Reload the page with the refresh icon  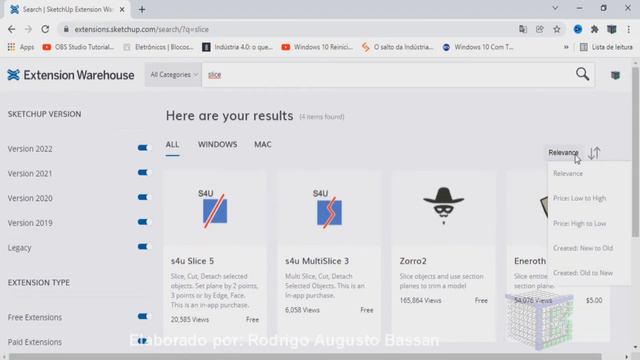(x=45, y=29)
